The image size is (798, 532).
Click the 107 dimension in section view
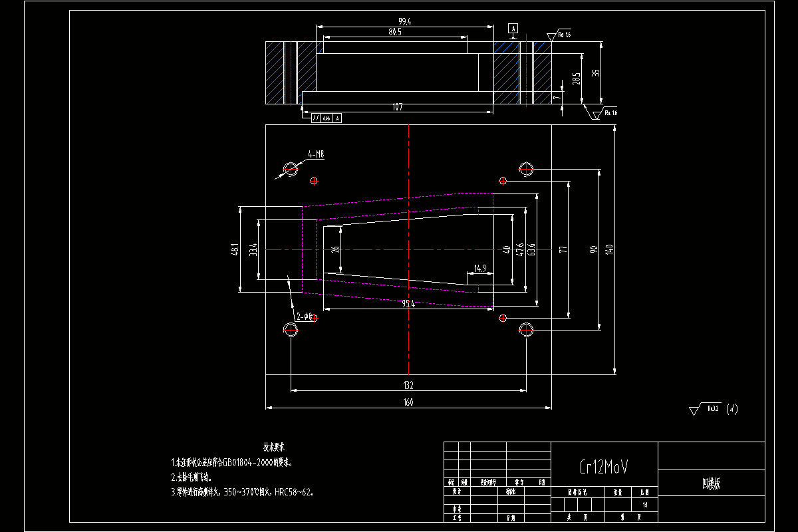click(398, 107)
